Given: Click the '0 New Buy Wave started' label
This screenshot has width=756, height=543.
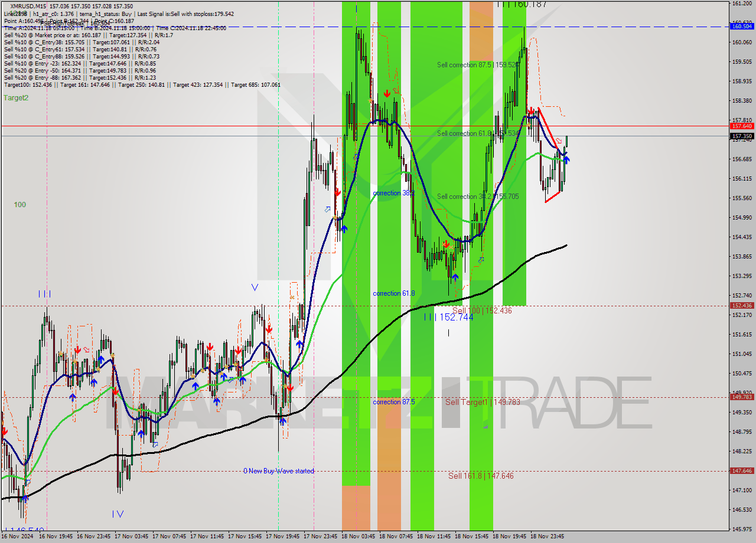Looking at the screenshot, I should (279, 471).
